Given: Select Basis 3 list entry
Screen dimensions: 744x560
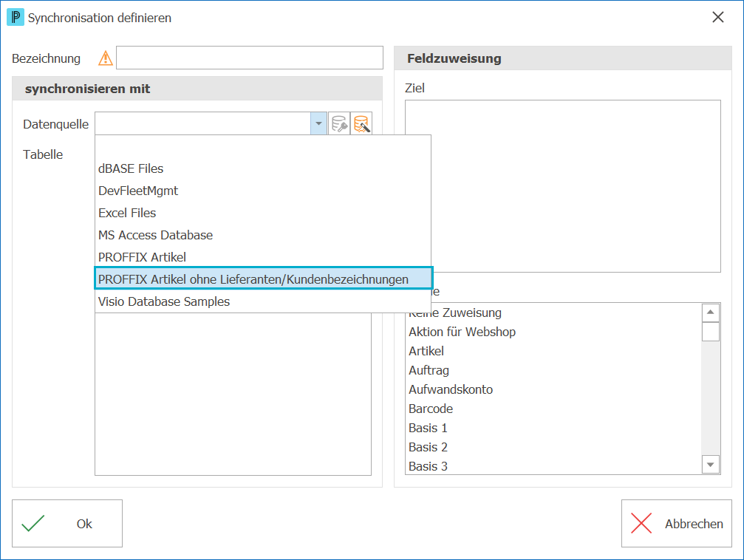Looking at the screenshot, I should click(554, 466).
